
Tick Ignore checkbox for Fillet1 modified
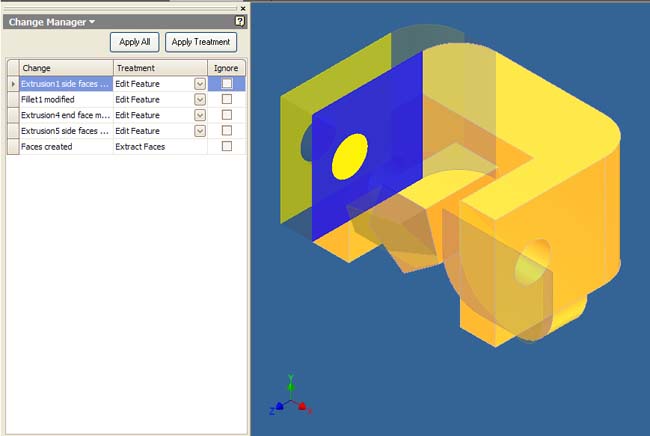(227, 99)
